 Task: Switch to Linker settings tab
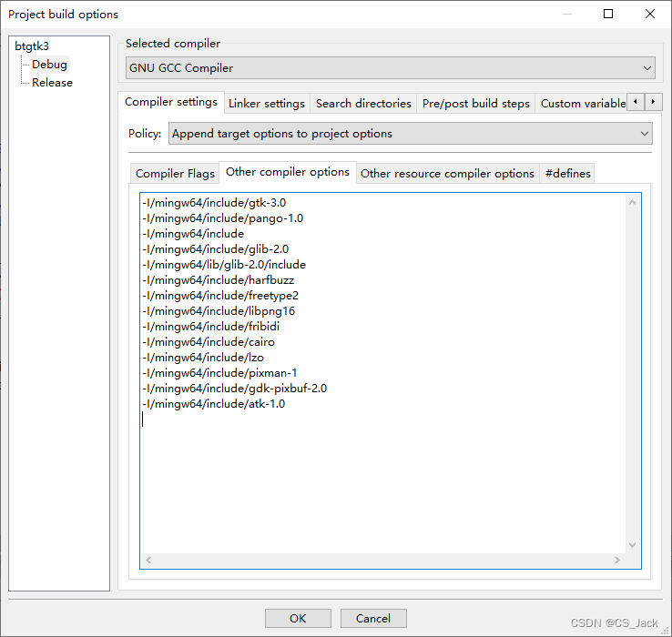pos(267,103)
